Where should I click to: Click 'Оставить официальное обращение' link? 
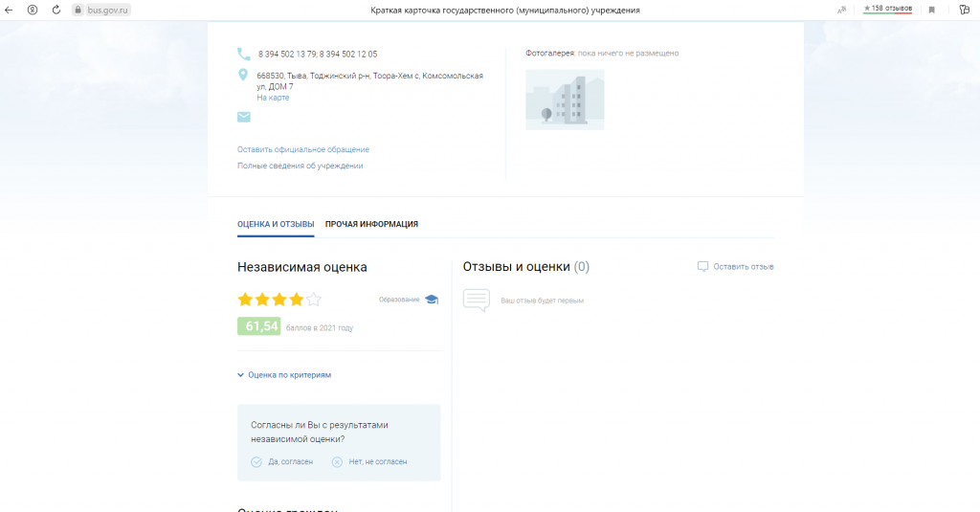303,149
